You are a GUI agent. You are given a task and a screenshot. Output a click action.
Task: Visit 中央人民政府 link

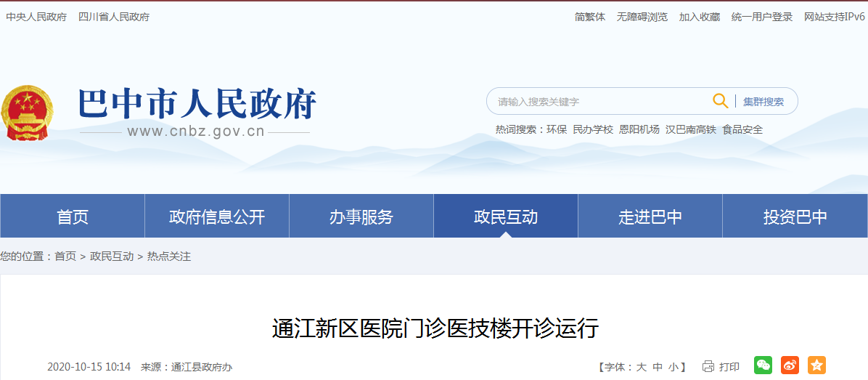click(36, 17)
